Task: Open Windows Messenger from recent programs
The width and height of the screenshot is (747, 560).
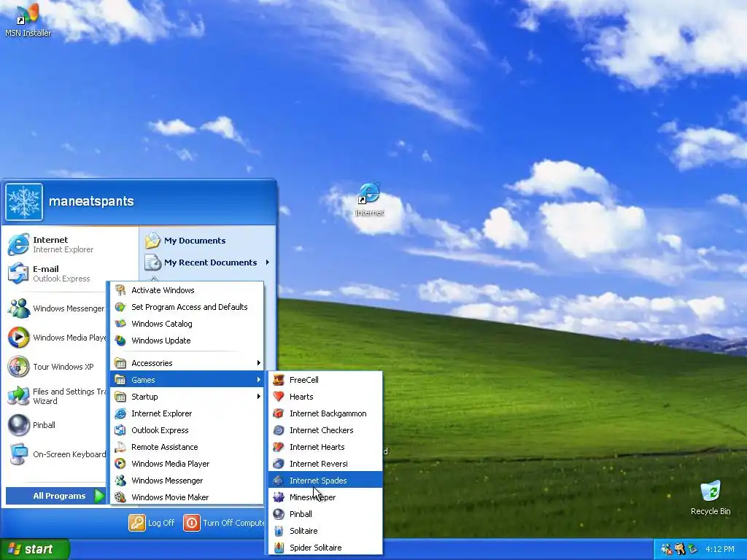Action: (56, 308)
